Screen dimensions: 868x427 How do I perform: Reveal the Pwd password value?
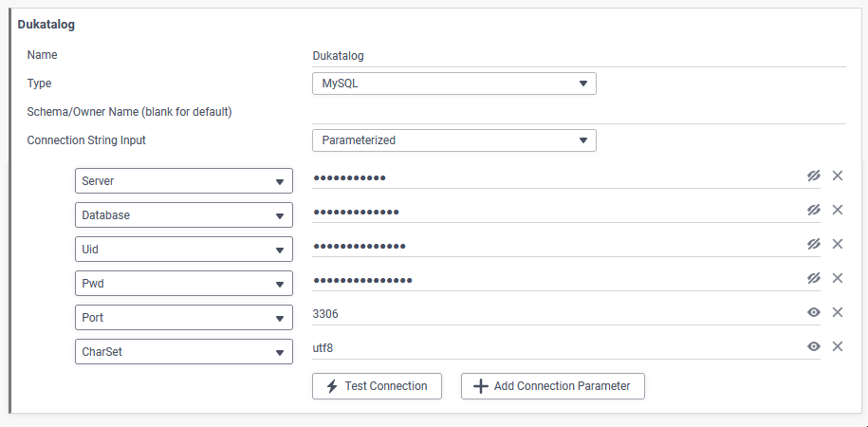coord(813,278)
